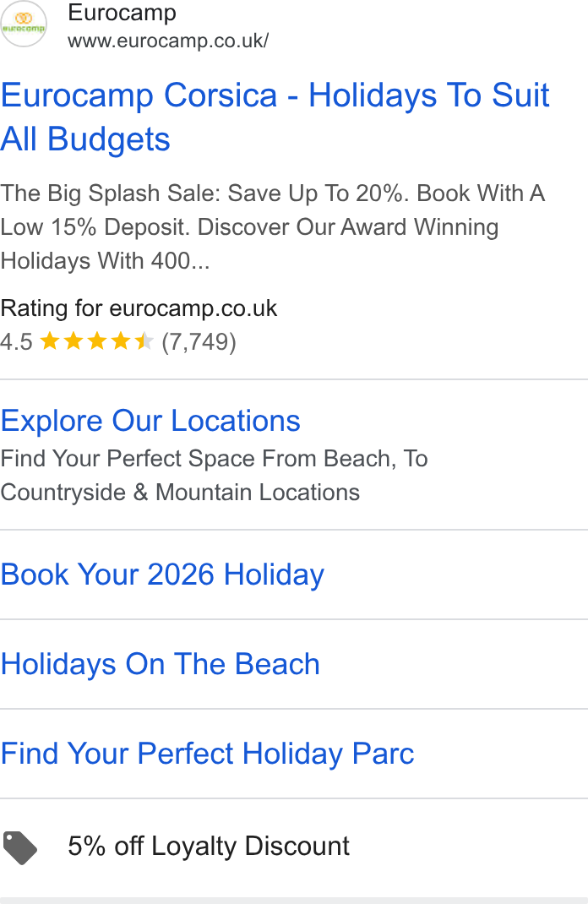Open the Eurocamp Corsica headline link
Image resolution: width=588 pixels, height=904 pixels.
click(x=275, y=117)
